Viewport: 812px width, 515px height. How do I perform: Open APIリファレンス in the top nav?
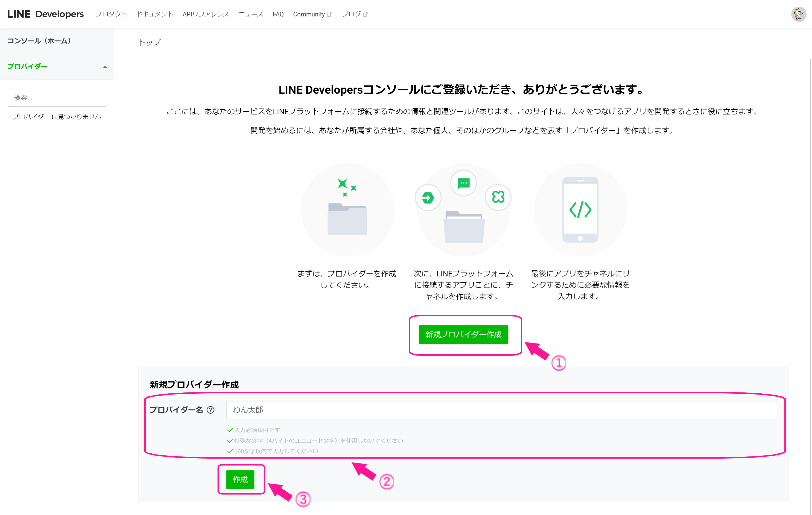pos(206,14)
